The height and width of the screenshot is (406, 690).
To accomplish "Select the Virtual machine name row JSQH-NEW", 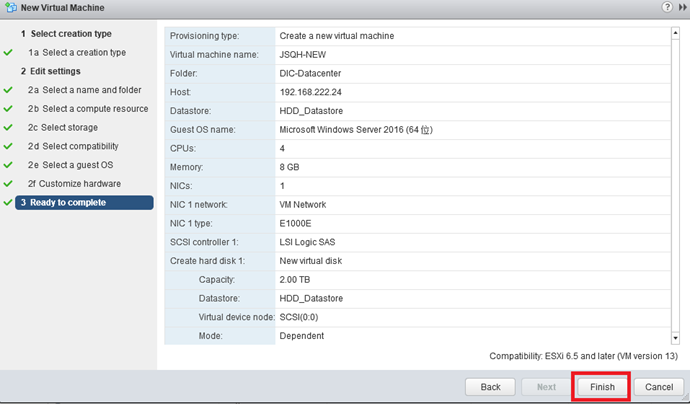I will tap(418, 55).
